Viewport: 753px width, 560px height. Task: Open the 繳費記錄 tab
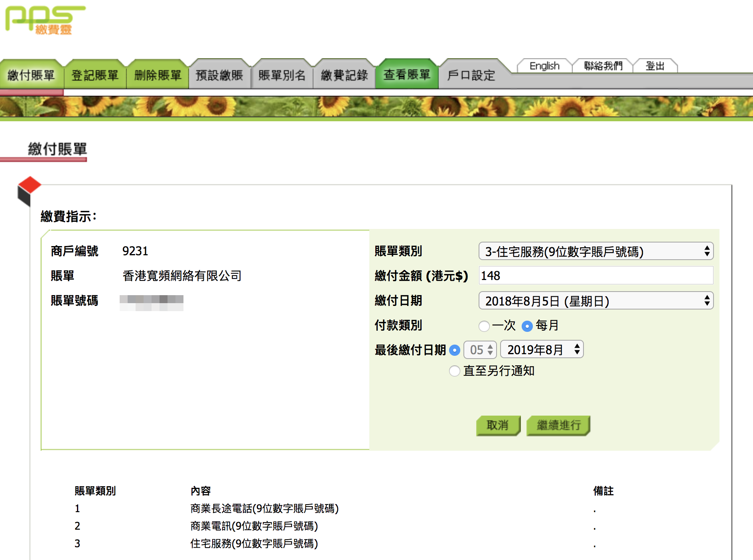click(x=345, y=75)
